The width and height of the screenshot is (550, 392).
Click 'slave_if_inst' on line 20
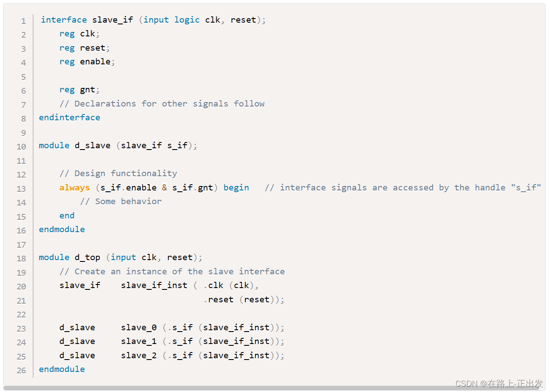(154, 285)
